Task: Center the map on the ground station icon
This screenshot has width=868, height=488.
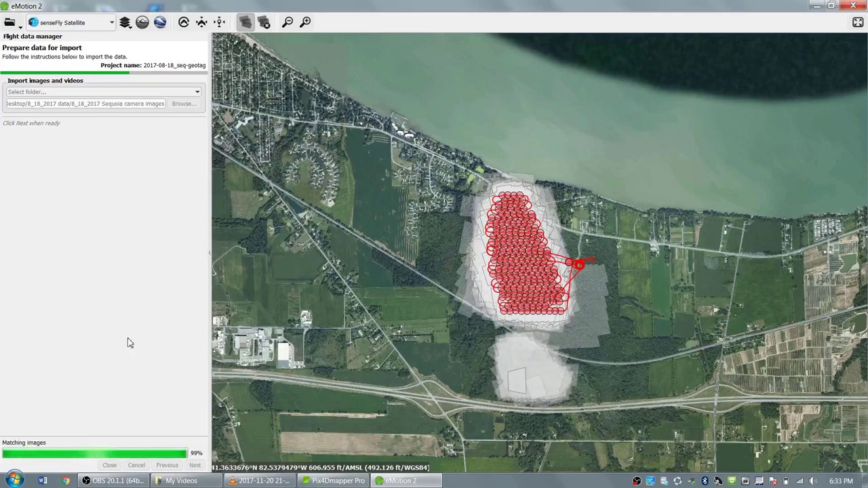Action: click(219, 22)
